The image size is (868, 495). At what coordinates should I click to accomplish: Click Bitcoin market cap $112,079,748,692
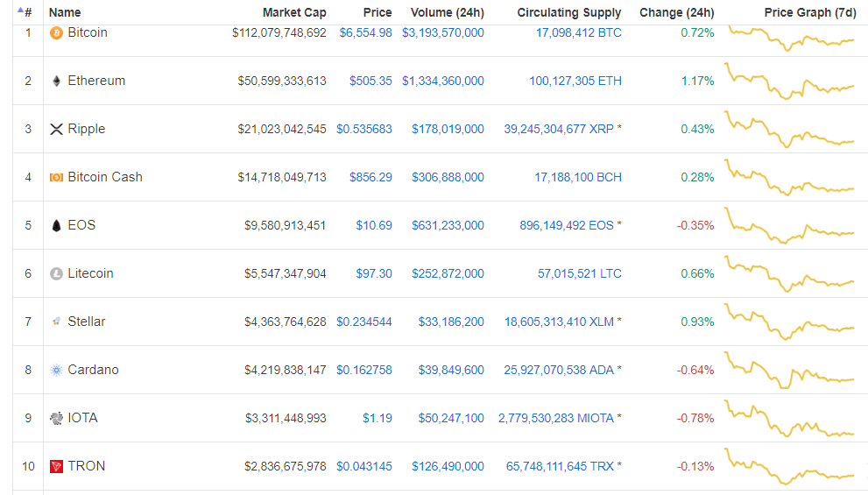pos(279,33)
